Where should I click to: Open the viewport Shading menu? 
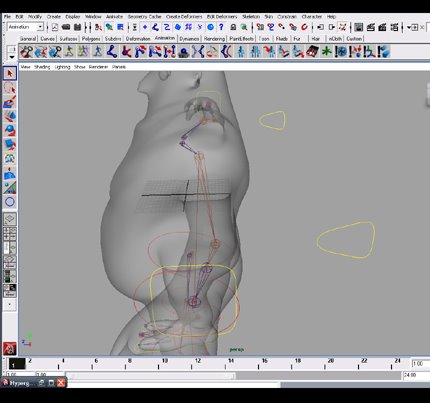pyautogui.click(x=42, y=67)
